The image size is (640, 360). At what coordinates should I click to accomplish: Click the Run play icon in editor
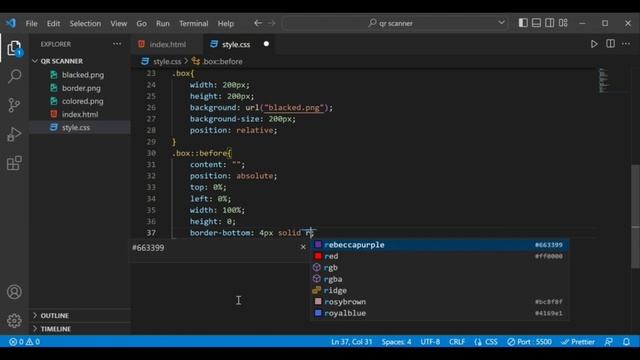594,44
